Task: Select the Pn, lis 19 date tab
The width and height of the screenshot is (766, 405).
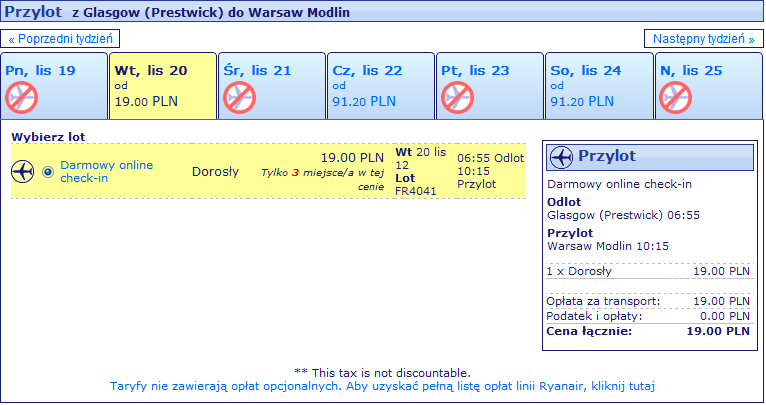Action: [54, 86]
